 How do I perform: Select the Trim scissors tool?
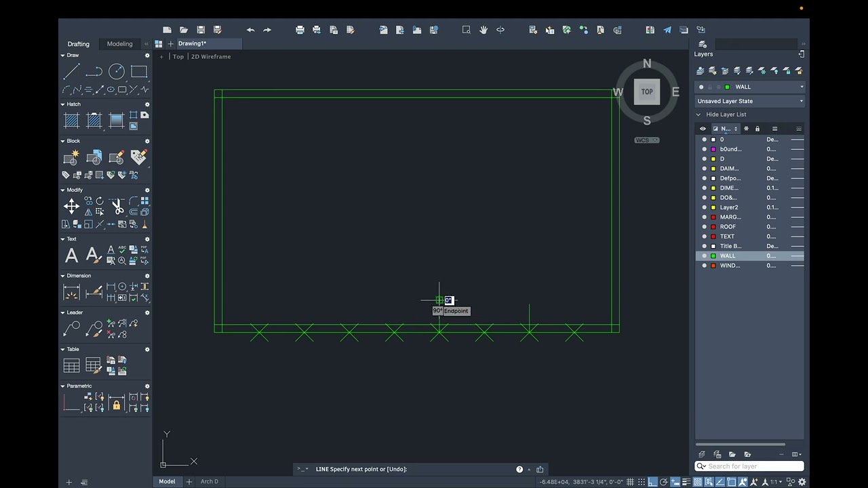point(117,207)
